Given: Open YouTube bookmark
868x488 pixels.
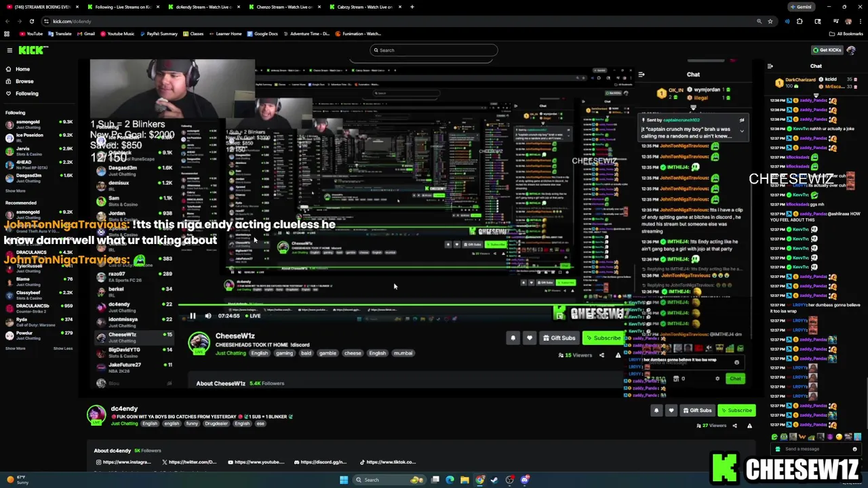Looking at the screenshot, I should [31, 33].
